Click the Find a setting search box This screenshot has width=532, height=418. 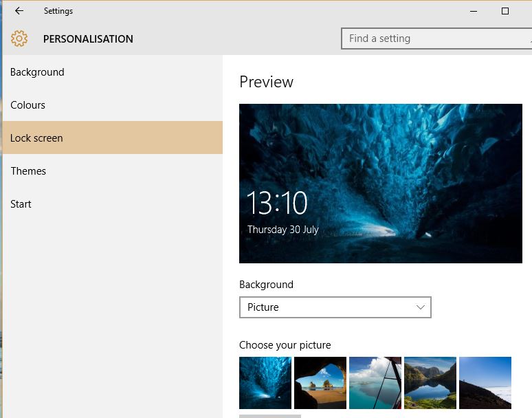tap(436, 38)
